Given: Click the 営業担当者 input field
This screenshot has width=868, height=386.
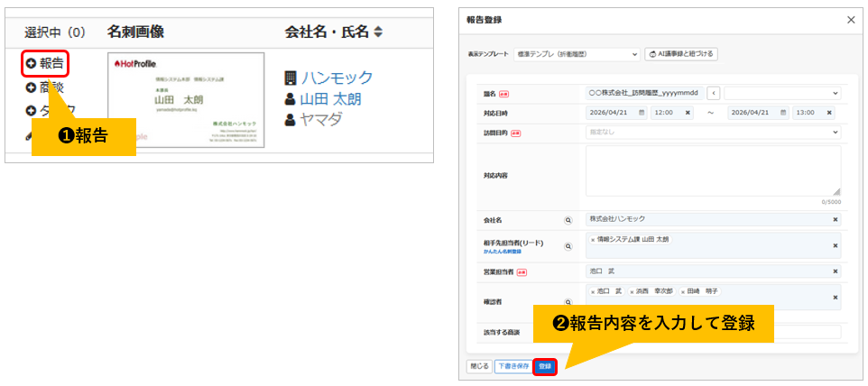Looking at the screenshot, I should pyautogui.click(x=713, y=271).
